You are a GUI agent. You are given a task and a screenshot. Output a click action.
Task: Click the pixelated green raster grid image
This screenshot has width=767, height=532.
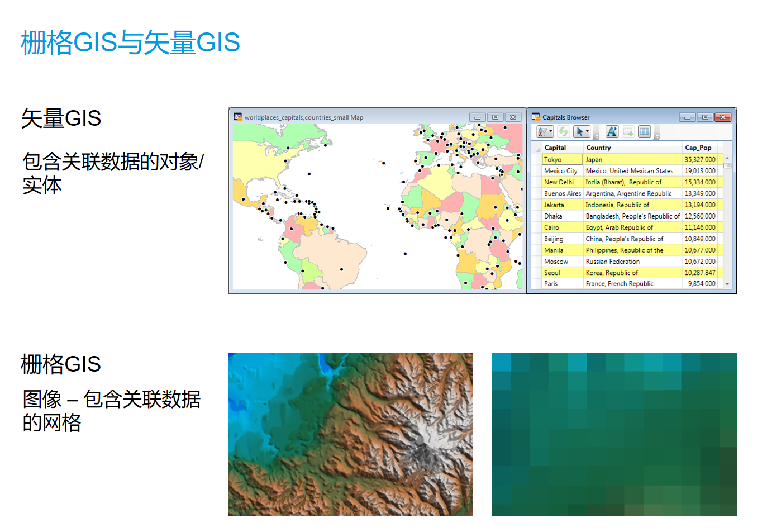[614, 434]
